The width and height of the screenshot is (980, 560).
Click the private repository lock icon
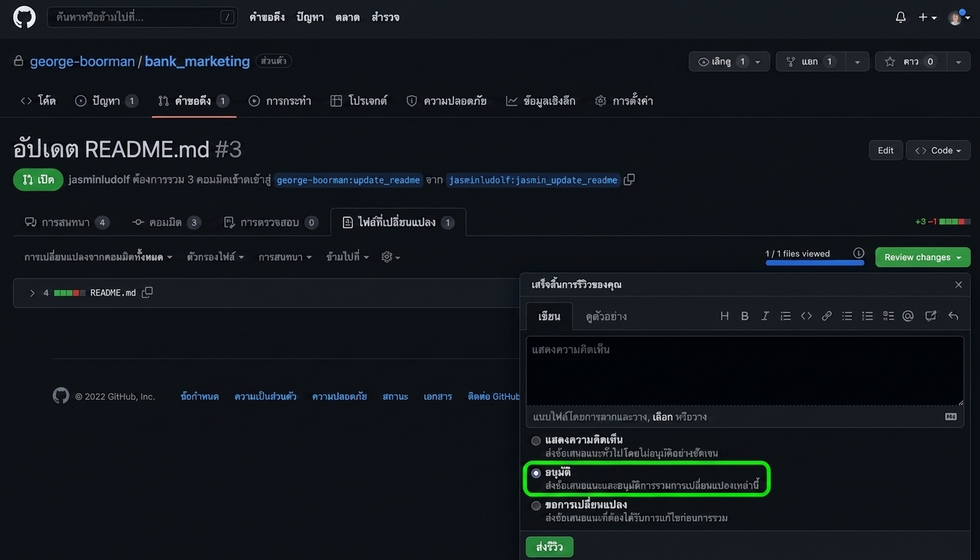click(19, 61)
